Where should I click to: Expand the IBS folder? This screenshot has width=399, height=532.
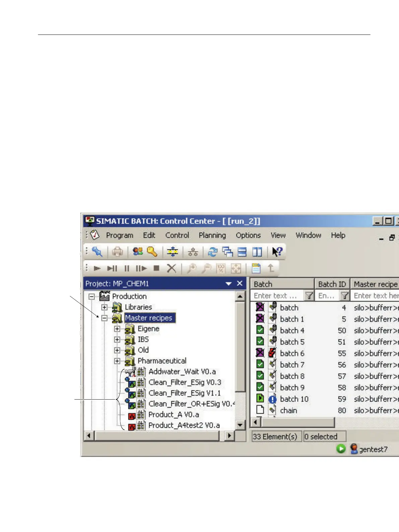coord(117,339)
